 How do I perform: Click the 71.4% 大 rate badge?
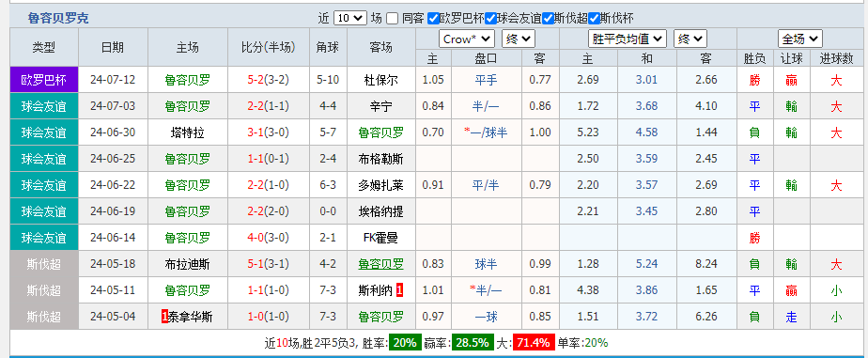pyautogui.click(x=533, y=343)
